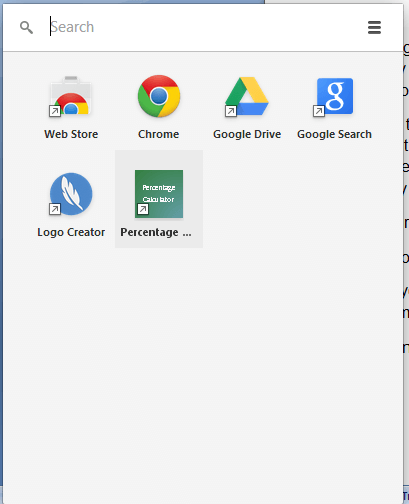Launch the Logo Creator feather icon

click(71, 194)
